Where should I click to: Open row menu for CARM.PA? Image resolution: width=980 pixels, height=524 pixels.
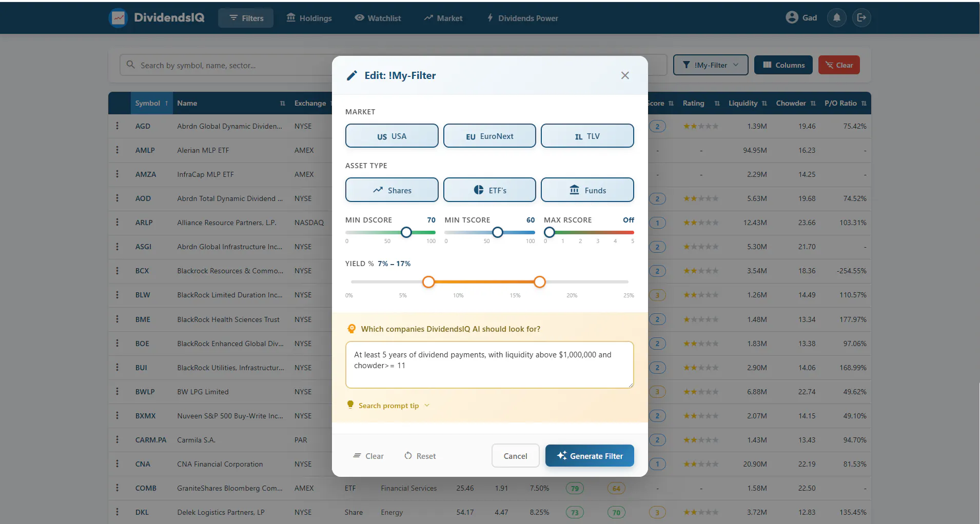[x=117, y=439]
